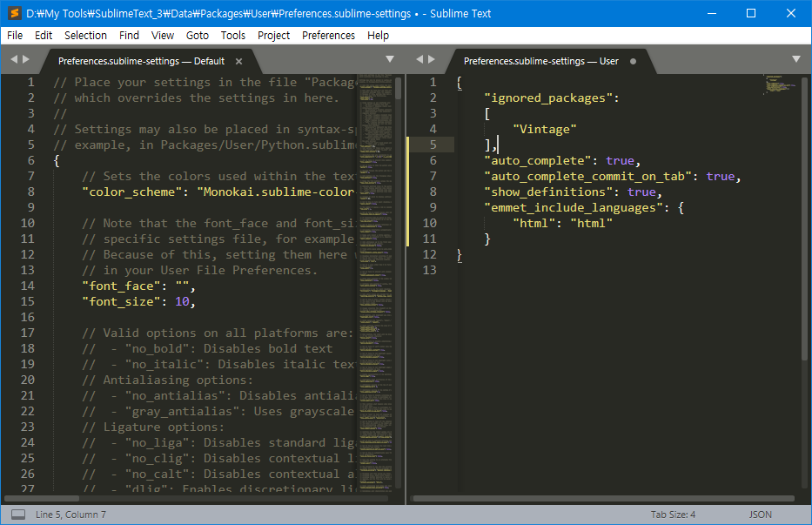Open the Edit menu

[44, 35]
